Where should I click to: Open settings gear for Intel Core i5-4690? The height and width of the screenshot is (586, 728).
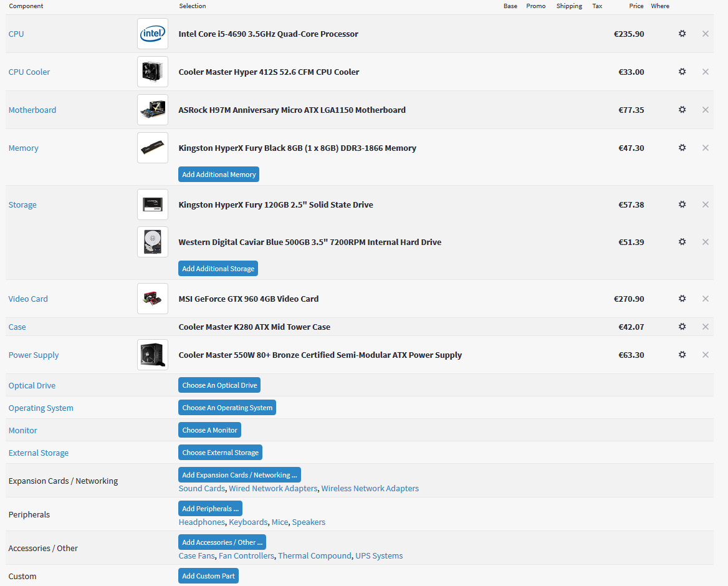pyautogui.click(x=682, y=34)
